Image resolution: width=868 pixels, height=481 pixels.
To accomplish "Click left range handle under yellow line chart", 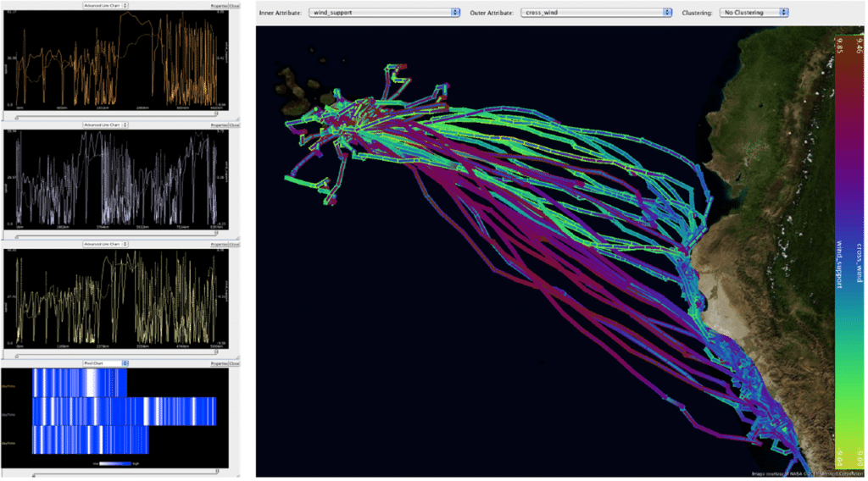I will tap(17, 356).
